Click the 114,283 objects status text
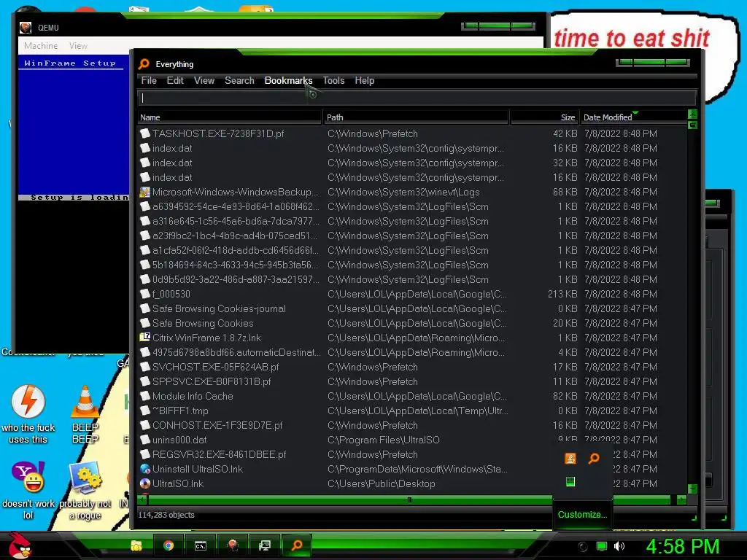Screen dimensions: 747x560 pos(166,515)
